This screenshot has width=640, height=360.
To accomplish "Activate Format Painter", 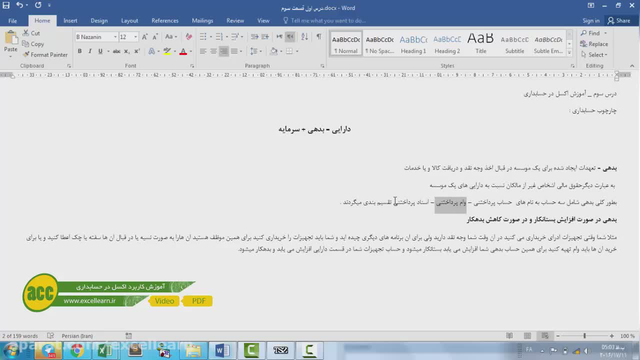I will click(45, 54).
